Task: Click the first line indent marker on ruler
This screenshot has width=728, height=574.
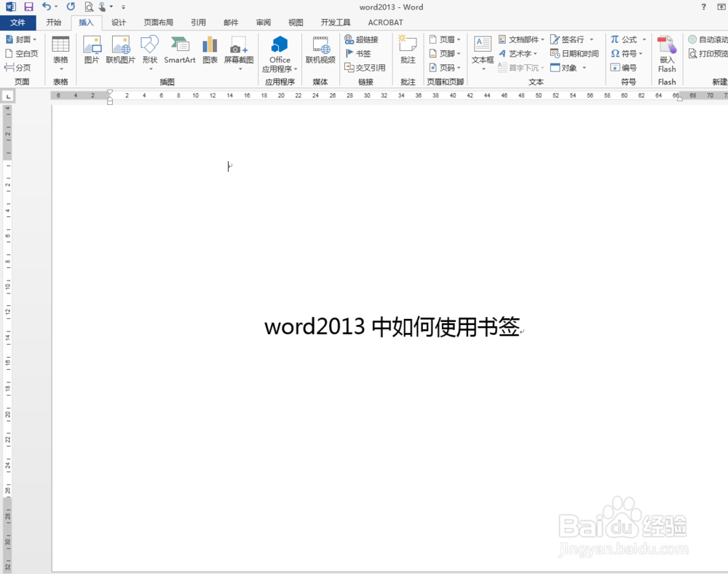Action: tap(110, 93)
